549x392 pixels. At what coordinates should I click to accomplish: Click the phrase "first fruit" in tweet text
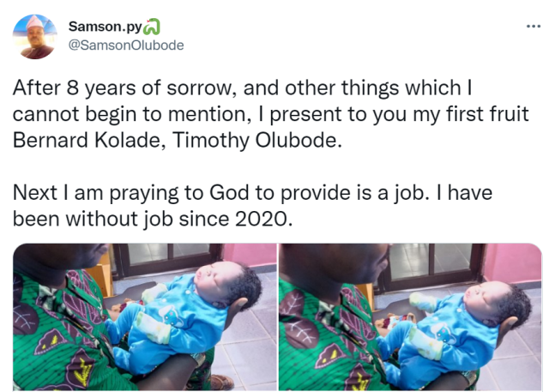(487, 114)
